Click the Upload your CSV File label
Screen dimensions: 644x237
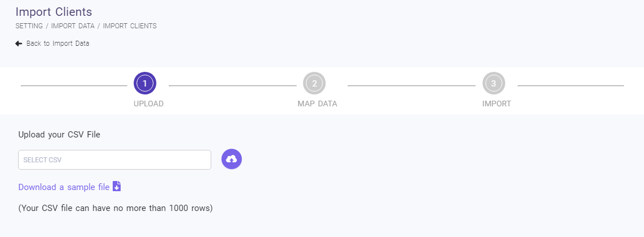(59, 135)
